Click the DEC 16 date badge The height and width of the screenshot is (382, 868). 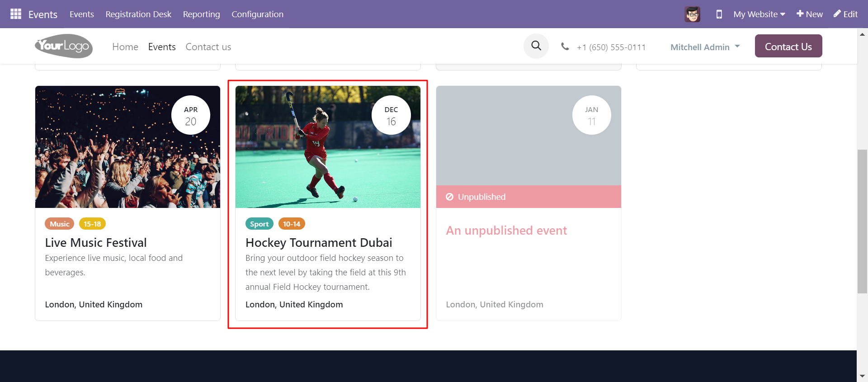coord(391,115)
